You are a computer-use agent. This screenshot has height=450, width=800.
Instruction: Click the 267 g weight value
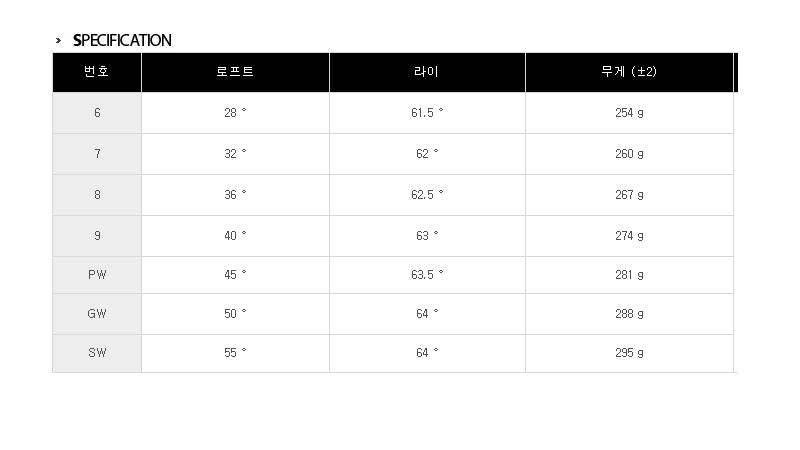[x=629, y=195]
